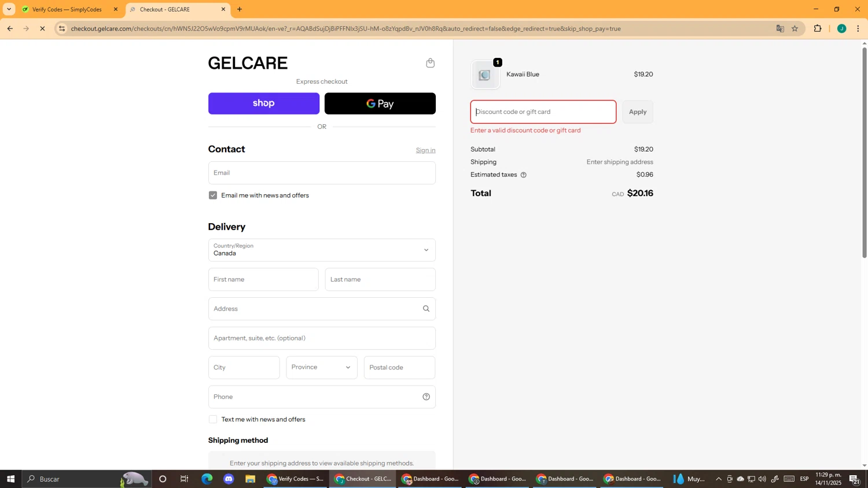Open File Explorer from taskbar
The height and width of the screenshot is (488, 868).
pyautogui.click(x=250, y=479)
